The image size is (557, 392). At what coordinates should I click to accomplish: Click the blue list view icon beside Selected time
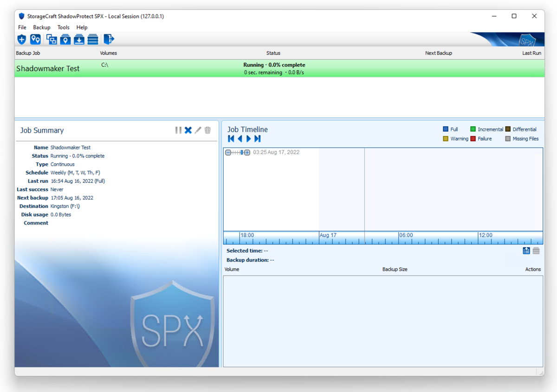point(526,251)
